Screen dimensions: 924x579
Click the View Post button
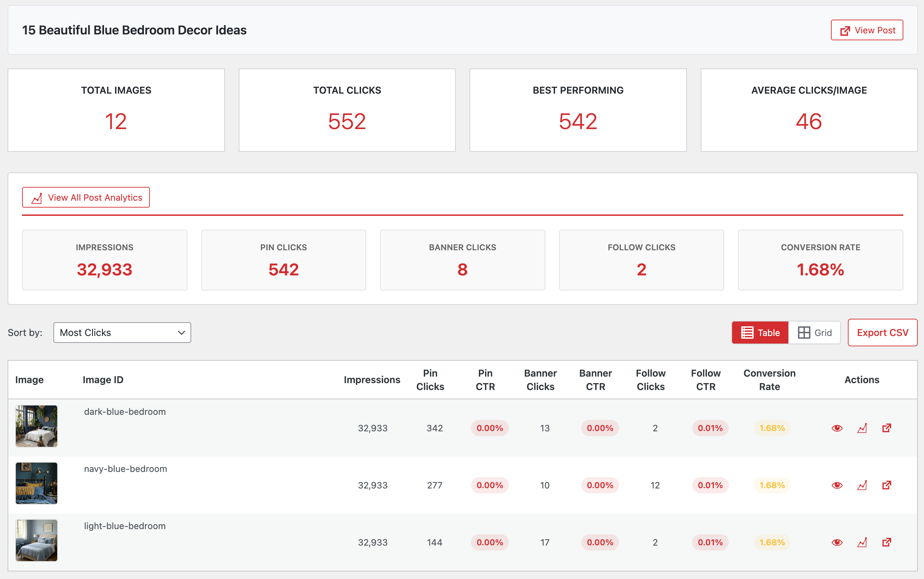pos(867,30)
